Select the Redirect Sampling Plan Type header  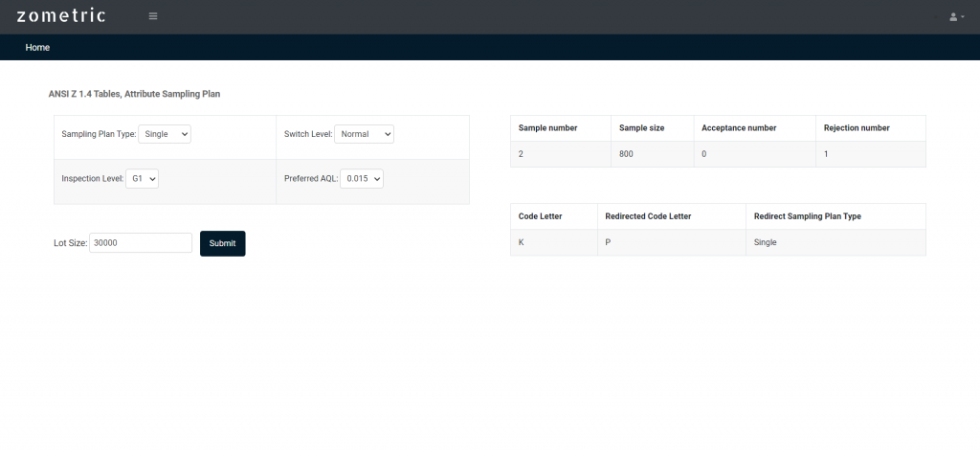[807, 216]
